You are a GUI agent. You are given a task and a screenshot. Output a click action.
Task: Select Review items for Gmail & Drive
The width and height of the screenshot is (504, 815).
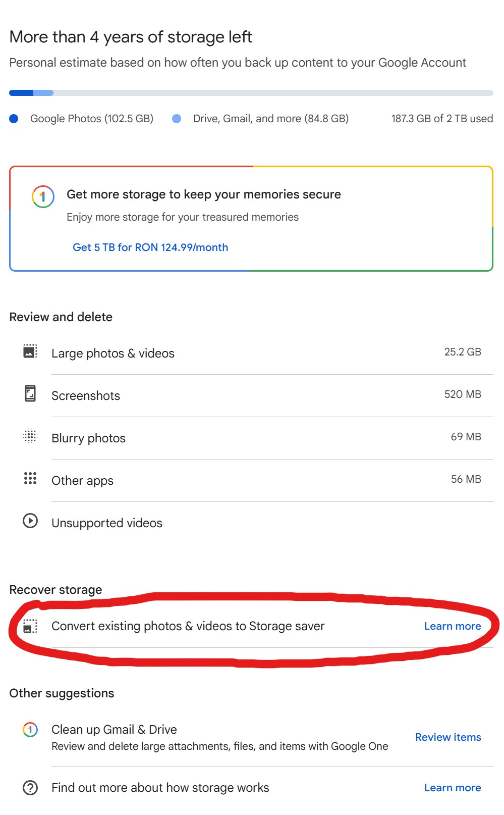pyautogui.click(x=448, y=737)
